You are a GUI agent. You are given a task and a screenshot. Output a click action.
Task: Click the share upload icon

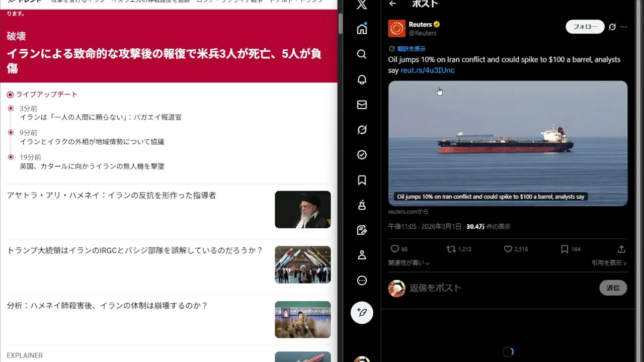621,249
